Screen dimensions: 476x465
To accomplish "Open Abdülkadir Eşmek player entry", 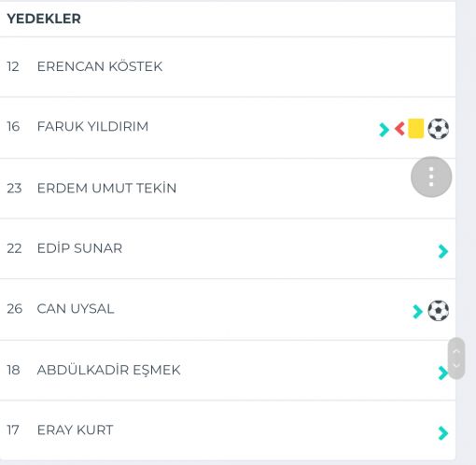I will (x=228, y=370).
